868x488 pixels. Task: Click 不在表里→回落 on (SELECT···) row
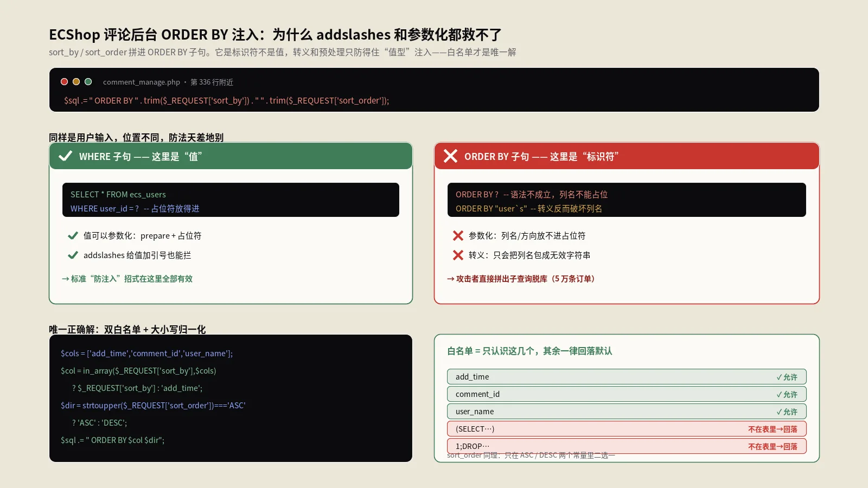[x=773, y=429]
